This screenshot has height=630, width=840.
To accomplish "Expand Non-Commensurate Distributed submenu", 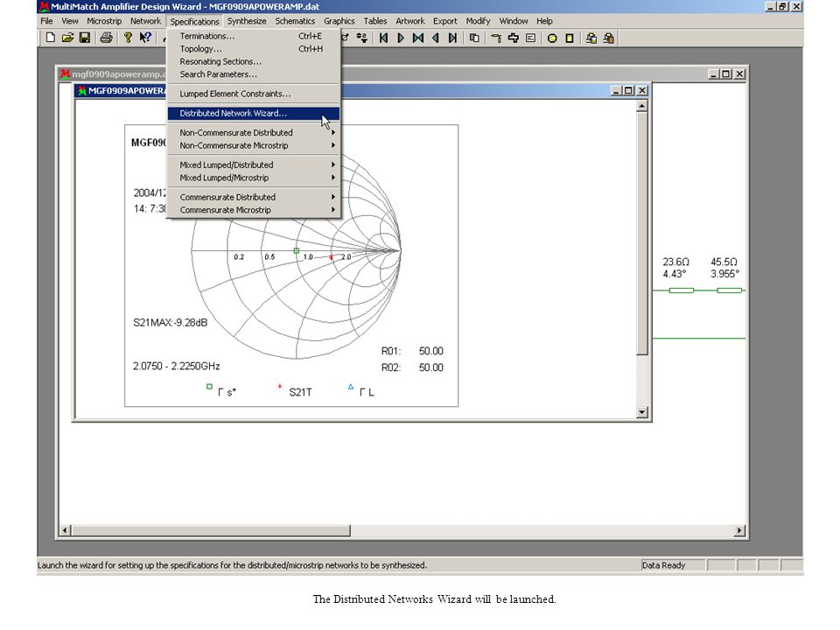I will click(x=254, y=132).
